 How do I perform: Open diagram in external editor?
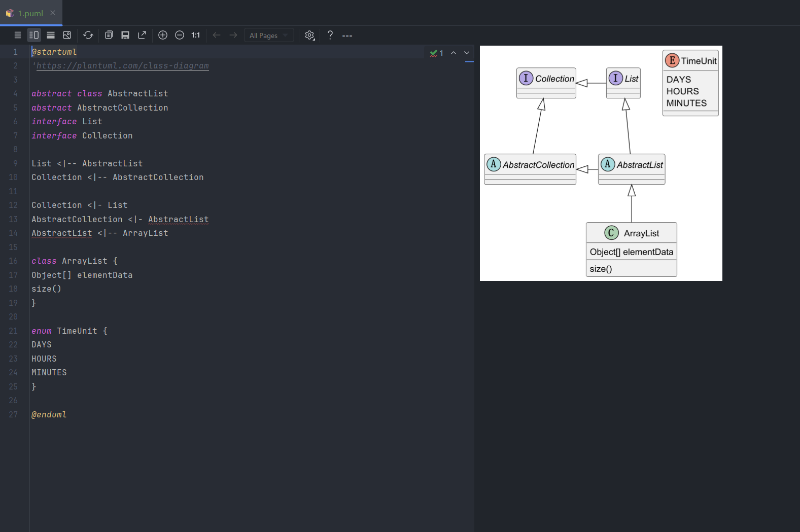[142, 35]
